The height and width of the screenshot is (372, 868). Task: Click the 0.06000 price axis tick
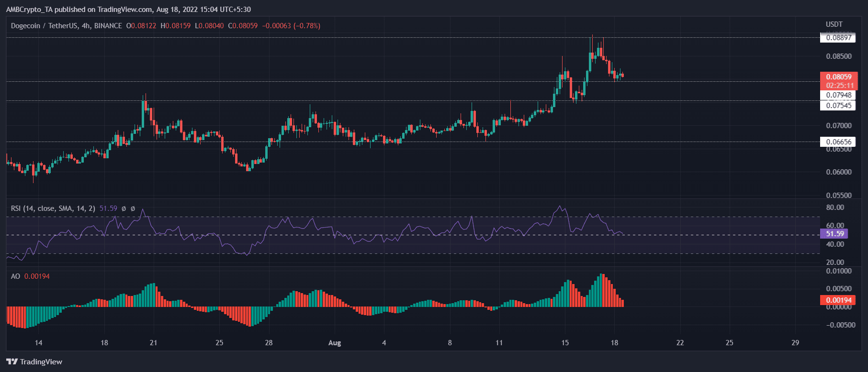tap(839, 172)
